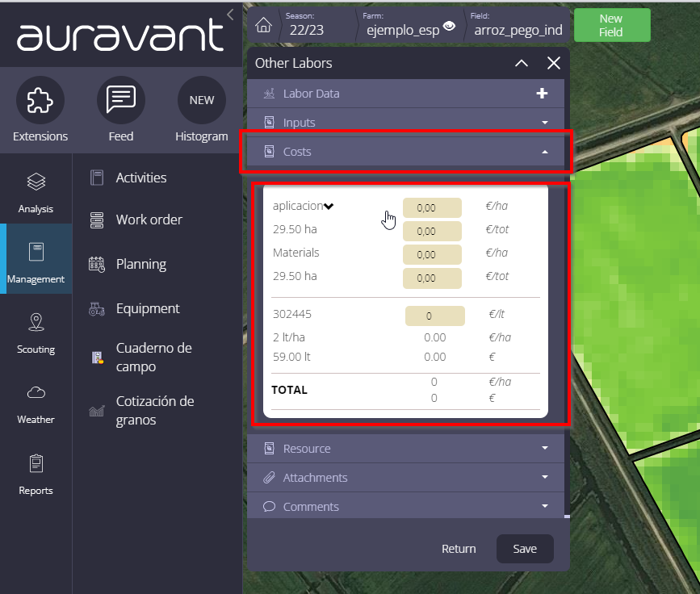Click the Labor Data icon
This screenshot has height=594, width=700.
click(x=269, y=94)
